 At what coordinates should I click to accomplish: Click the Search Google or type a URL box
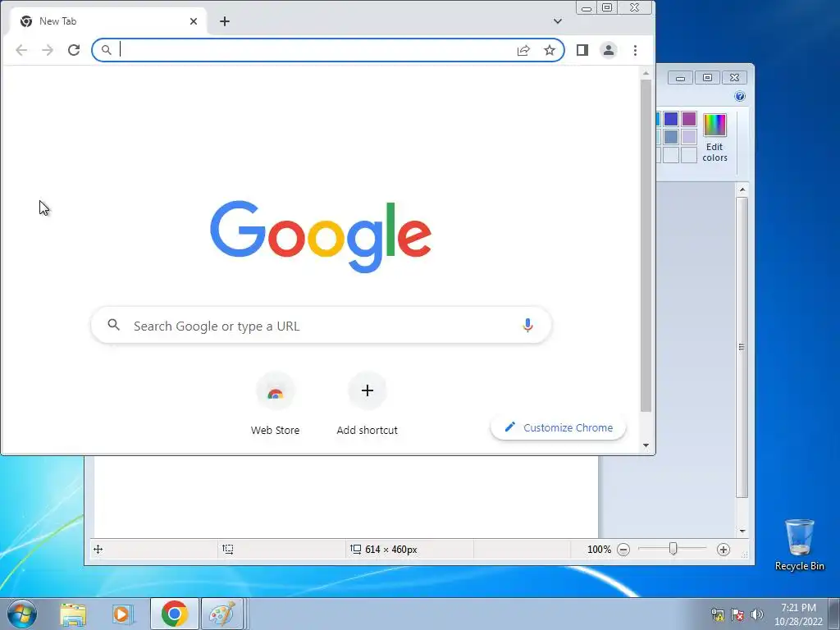click(x=321, y=325)
